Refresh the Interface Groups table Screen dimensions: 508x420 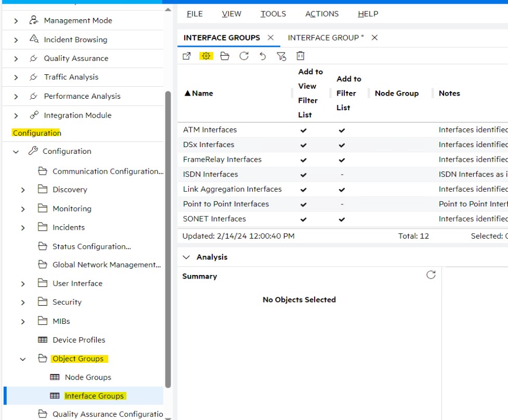coord(244,56)
